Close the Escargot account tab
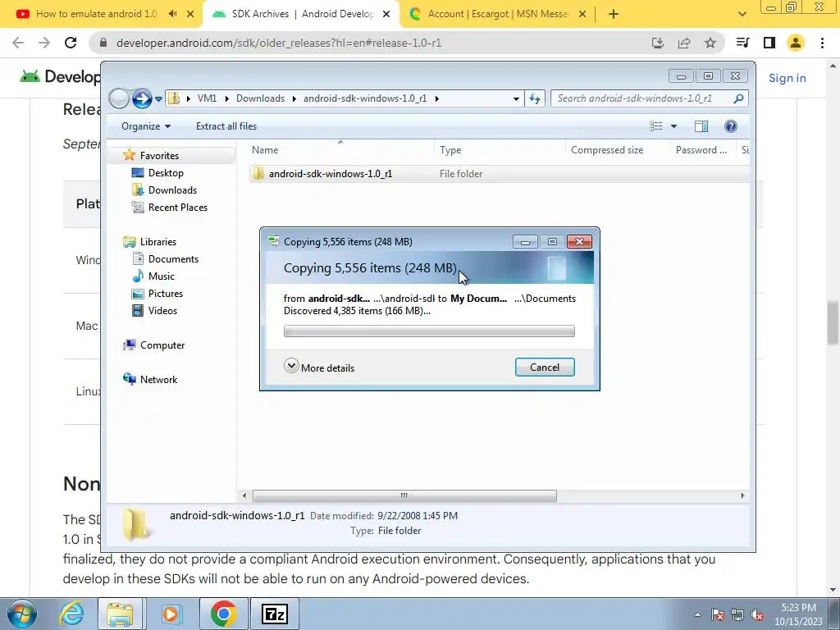This screenshot has height=630, width=840. coord(583,14)
